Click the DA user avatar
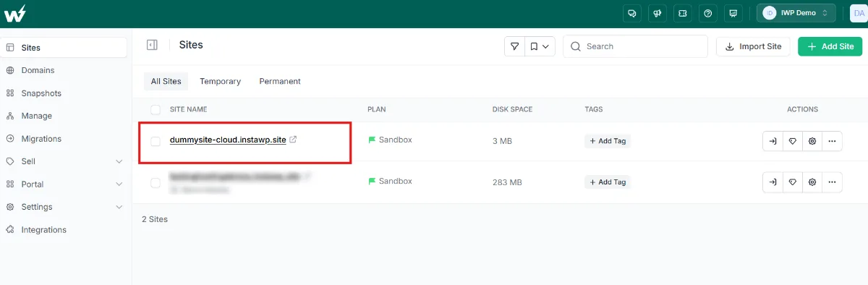 click(859, 13)
